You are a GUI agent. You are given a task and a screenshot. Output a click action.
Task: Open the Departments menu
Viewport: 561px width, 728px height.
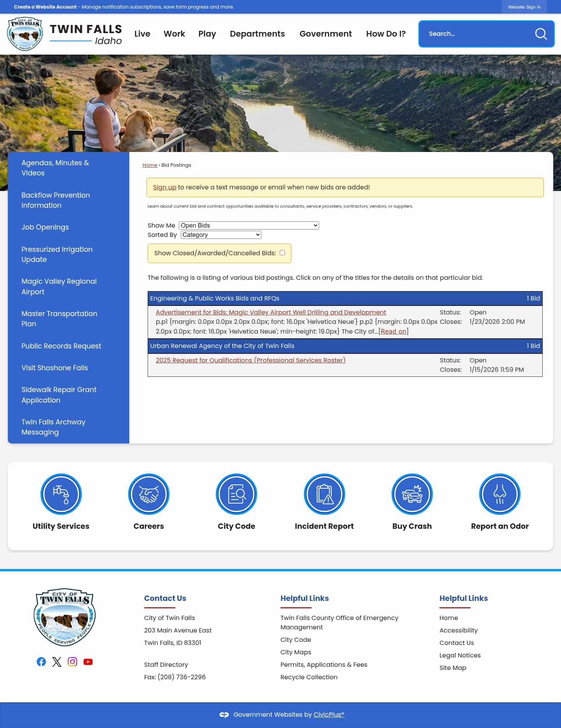pyautogui.click(x=257, y=34)
